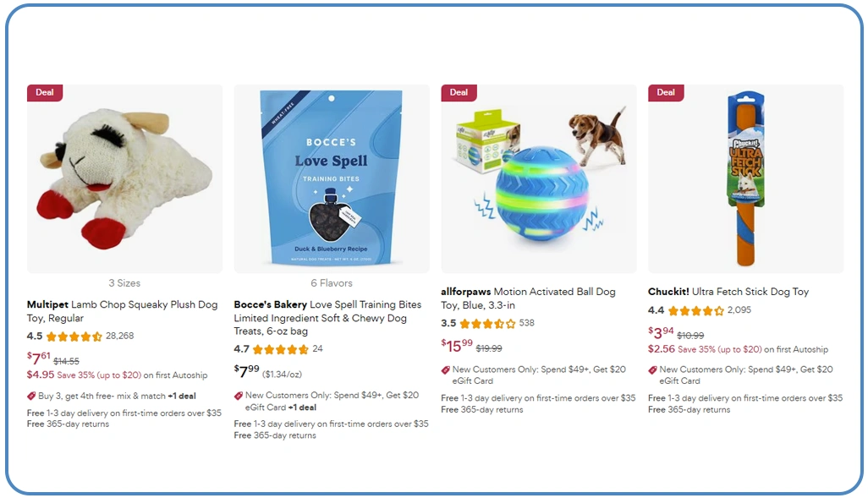Open allforpaws Motion Activated Ball Dog Toy link

[x=528, y=298]
